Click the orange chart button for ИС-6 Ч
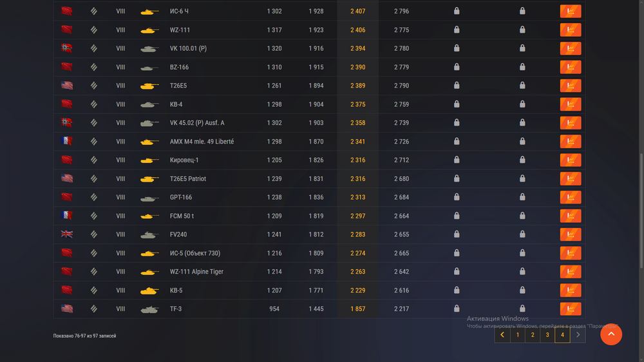Image resolution: width=644 pixels, height=362 pixels. click(x=571, y=11)
